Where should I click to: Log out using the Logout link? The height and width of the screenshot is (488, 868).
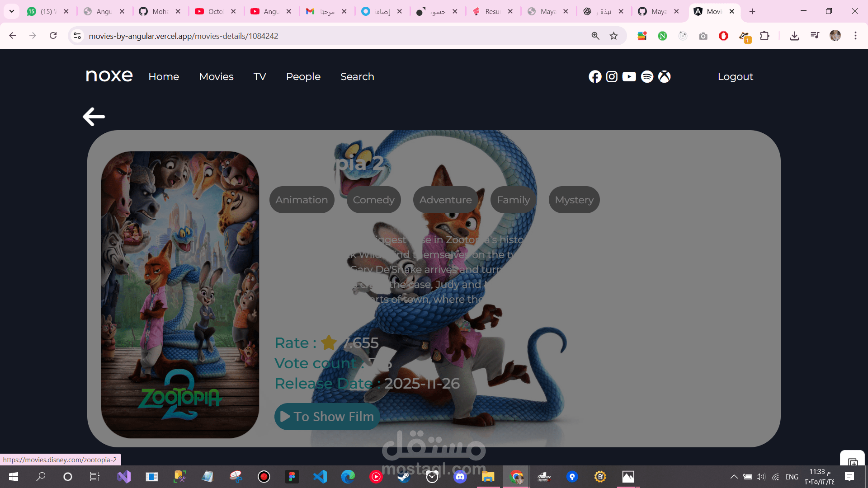[x=735, y=77]
